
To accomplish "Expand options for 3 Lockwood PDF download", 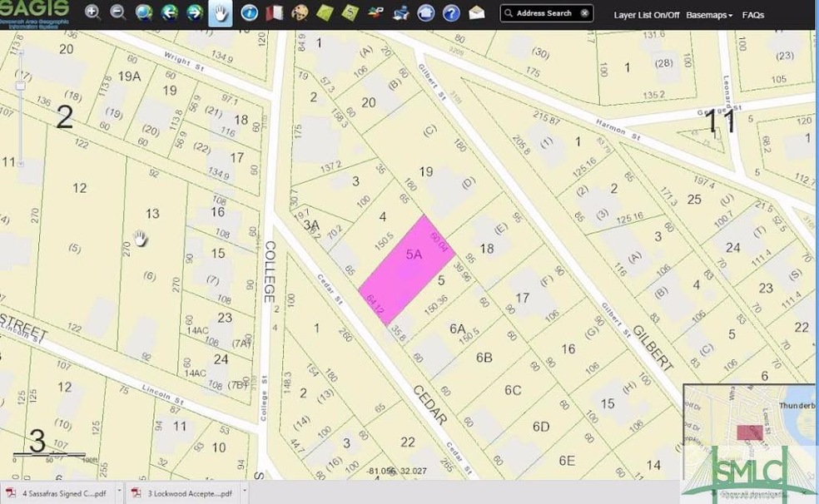I will 245,491.
